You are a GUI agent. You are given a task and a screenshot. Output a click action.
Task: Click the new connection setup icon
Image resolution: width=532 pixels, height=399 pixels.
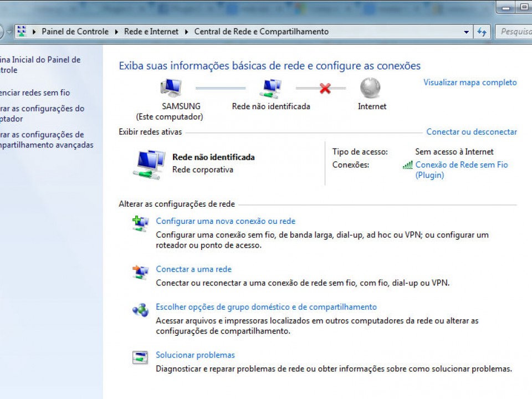pos(140,223)
